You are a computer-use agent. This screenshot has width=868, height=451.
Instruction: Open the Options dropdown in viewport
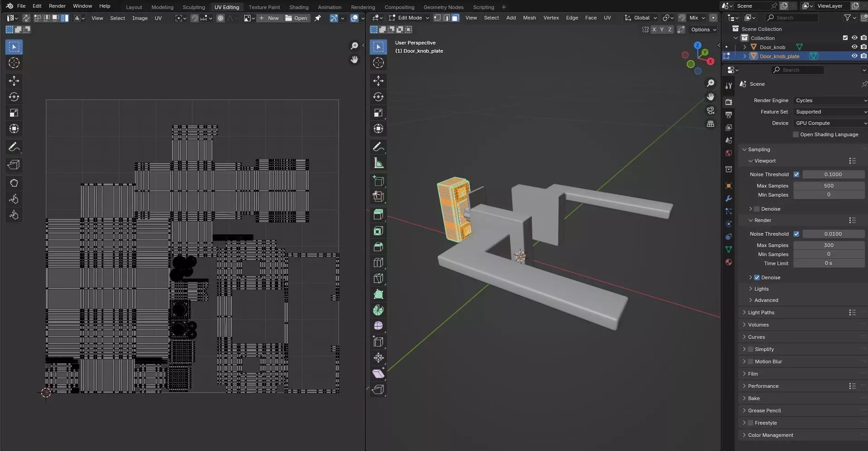(703, 30)
